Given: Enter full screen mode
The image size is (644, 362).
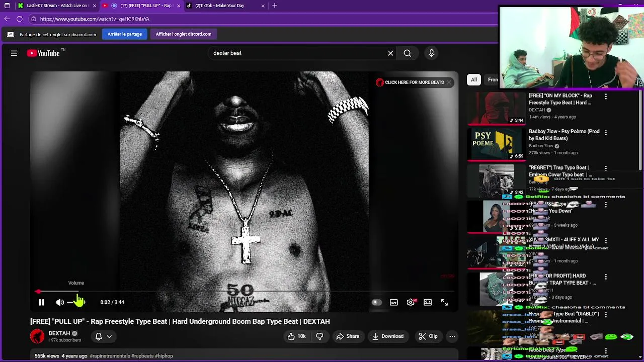Looking at the screenshot, I should [444, 302].
